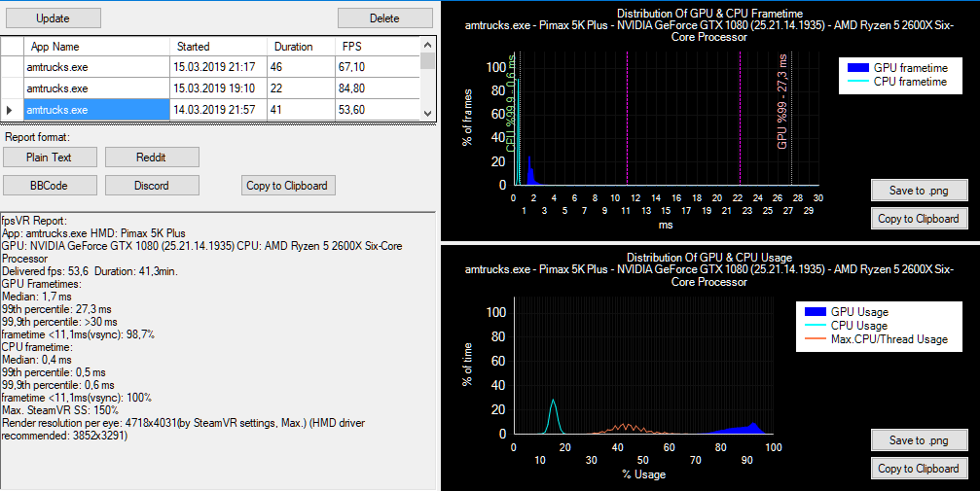Viewport: 980px width, 491px height.
Task: Click the frametime chart title text
Action: pyautogui.click(x=709, y=25)
